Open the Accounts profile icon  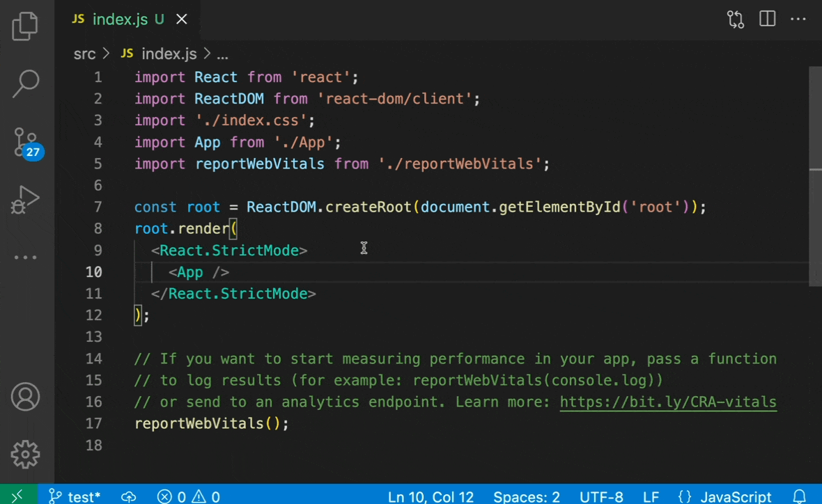26,397
